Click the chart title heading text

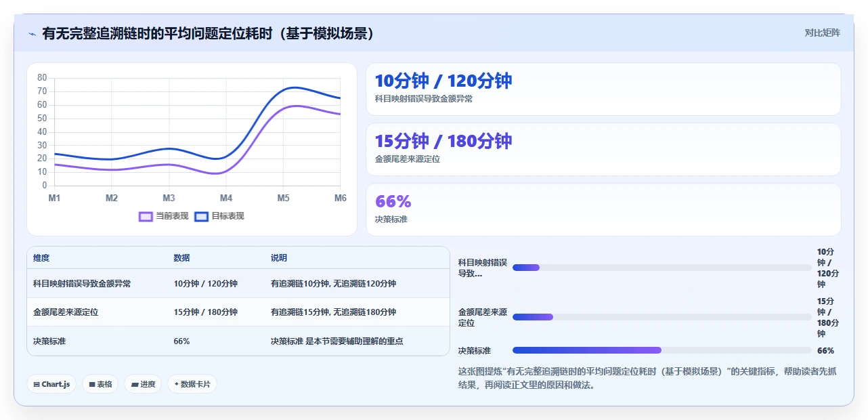click(209, 33)
